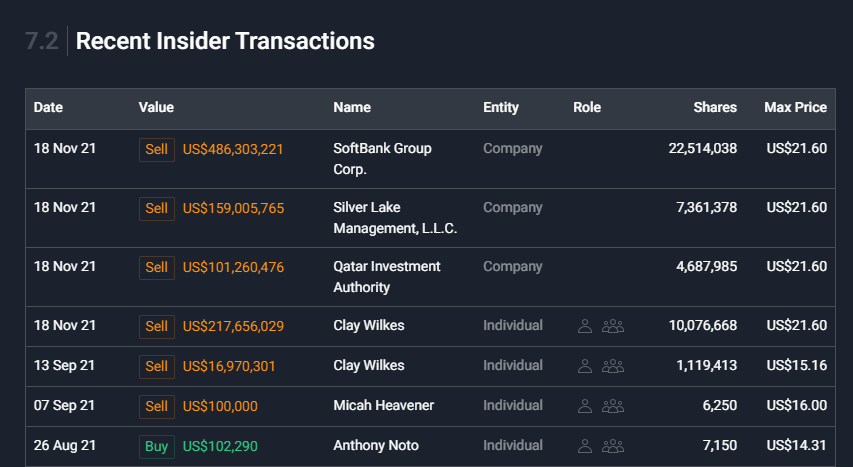Open the Micah Heavener name
This screenshot has height=467, width=853.
(x=385, y=406)
